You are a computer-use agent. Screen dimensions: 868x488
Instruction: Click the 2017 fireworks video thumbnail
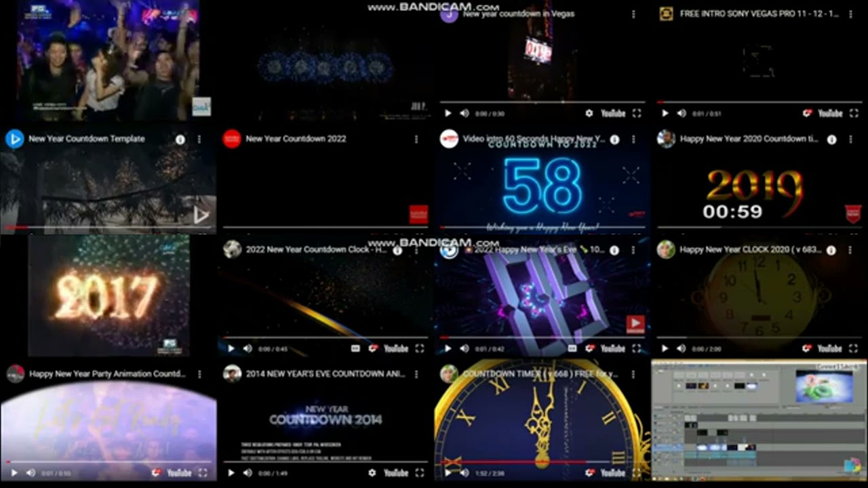tap(108, 296)
